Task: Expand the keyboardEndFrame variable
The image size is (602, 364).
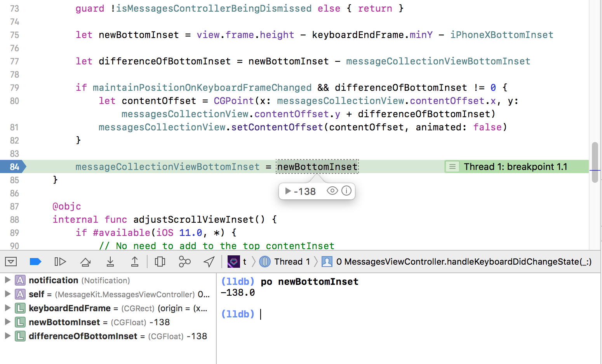Action: click(7, 308)
